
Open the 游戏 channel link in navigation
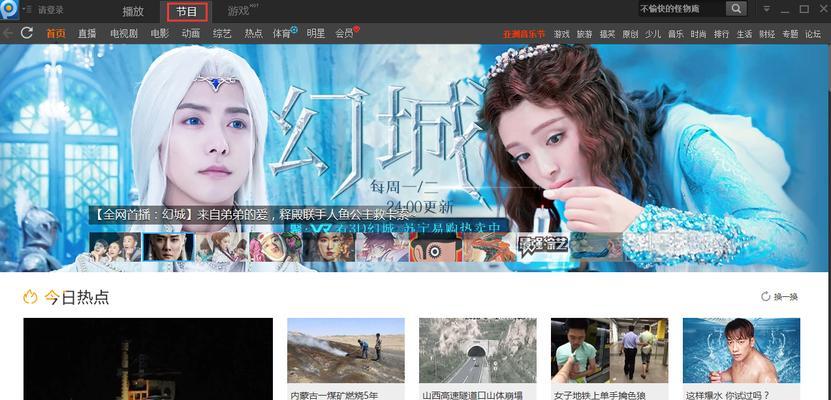tap(562, 34)
